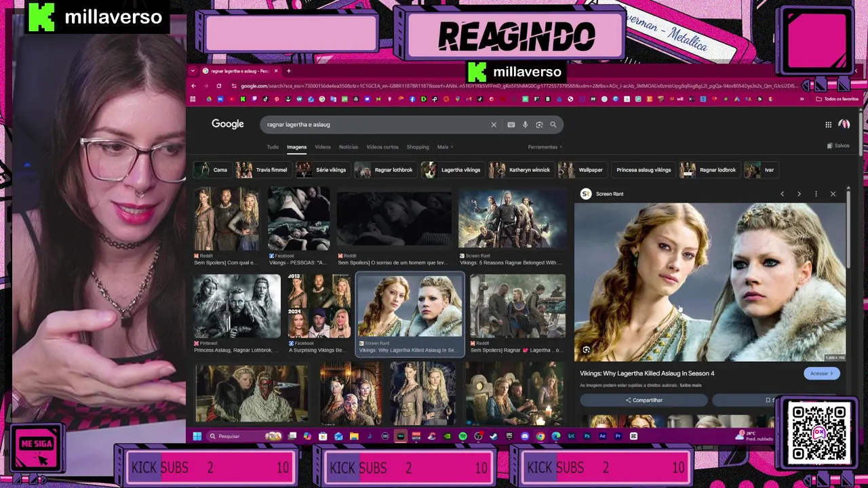Click the Google search query field
The image size is (868, 488).
[373, 125]
